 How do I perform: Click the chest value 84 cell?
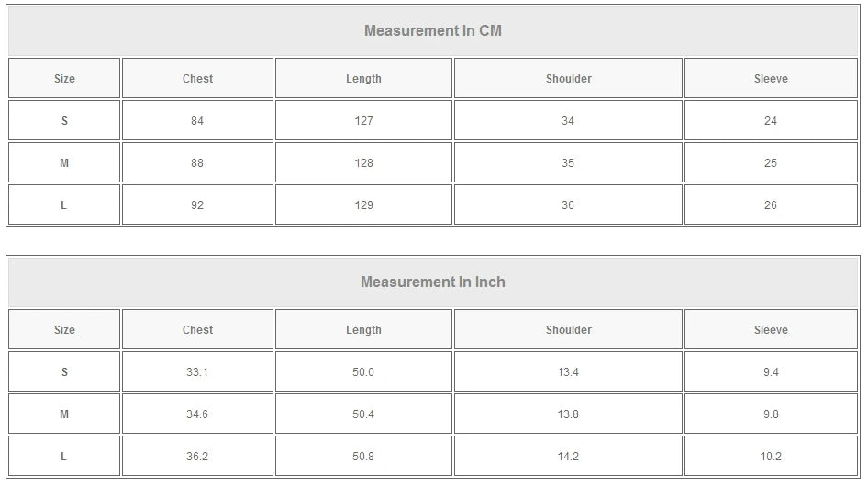pos(197,121)
